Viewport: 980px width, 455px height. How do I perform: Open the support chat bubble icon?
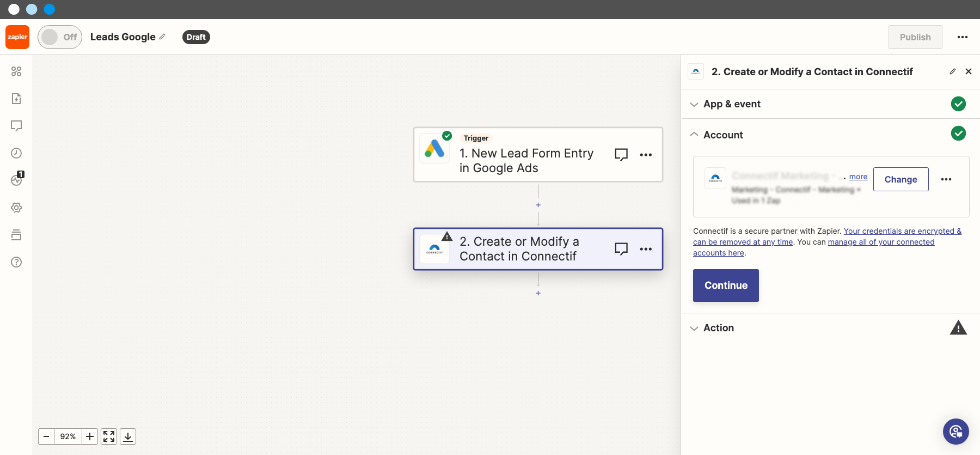pyautogui.click(x=956, y=432)
